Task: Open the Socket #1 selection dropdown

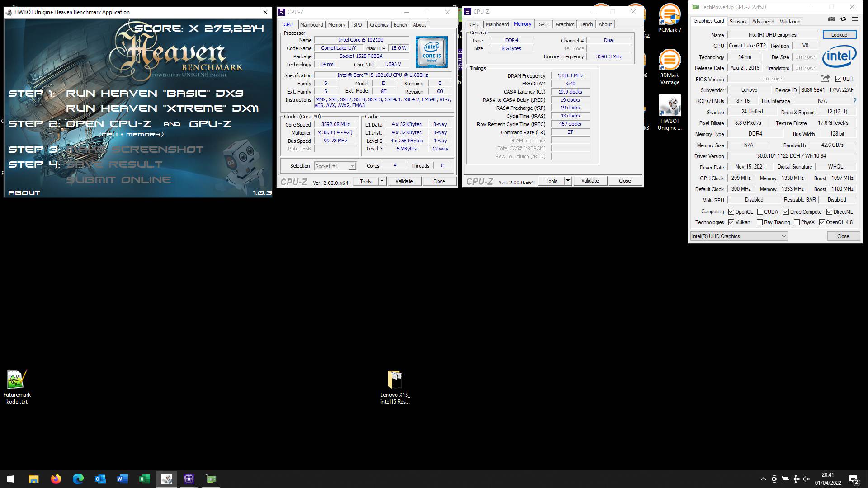Action: point(335,166)
